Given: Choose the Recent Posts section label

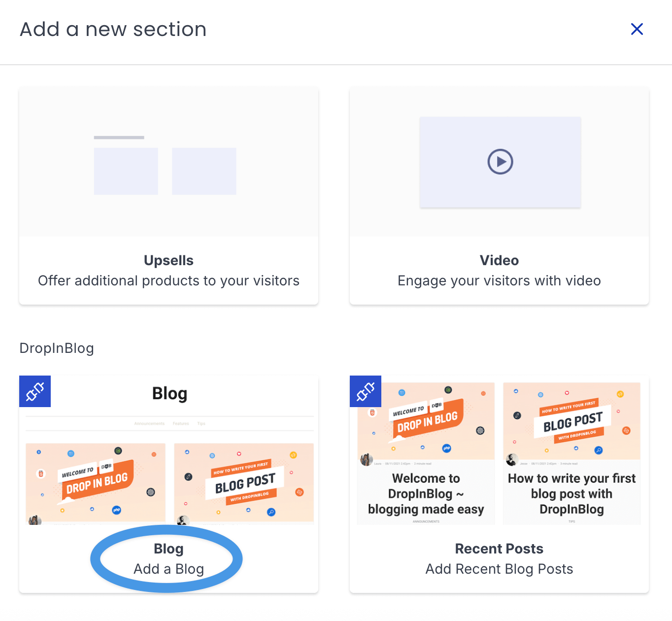Looking at the screenshot, I should click(x=499, y=549).
